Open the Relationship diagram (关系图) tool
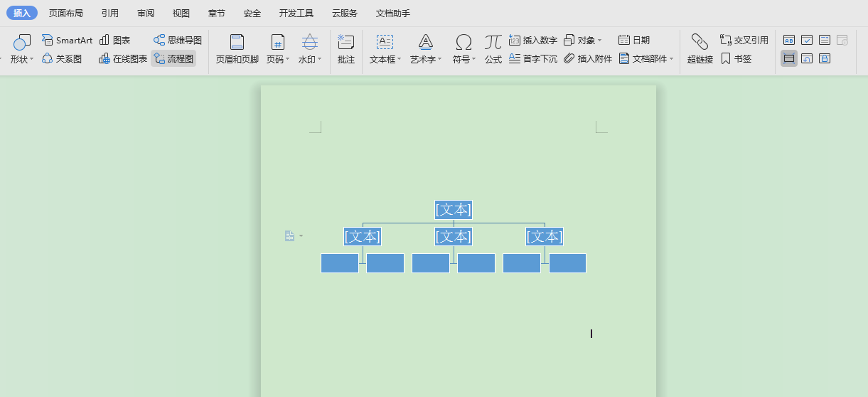Image resolution: width=868 pixels, height=397 pixels. 62,59
